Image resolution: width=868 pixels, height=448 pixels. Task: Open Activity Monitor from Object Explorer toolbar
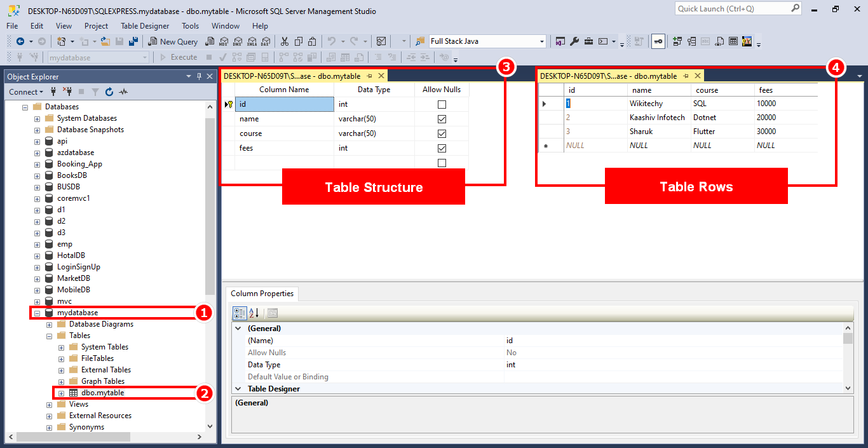click(124, 92)
